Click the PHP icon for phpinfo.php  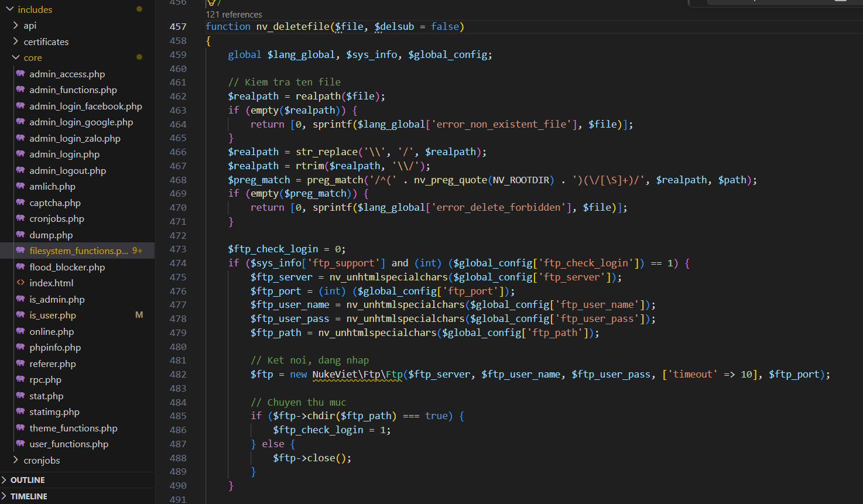click(20, 347)
